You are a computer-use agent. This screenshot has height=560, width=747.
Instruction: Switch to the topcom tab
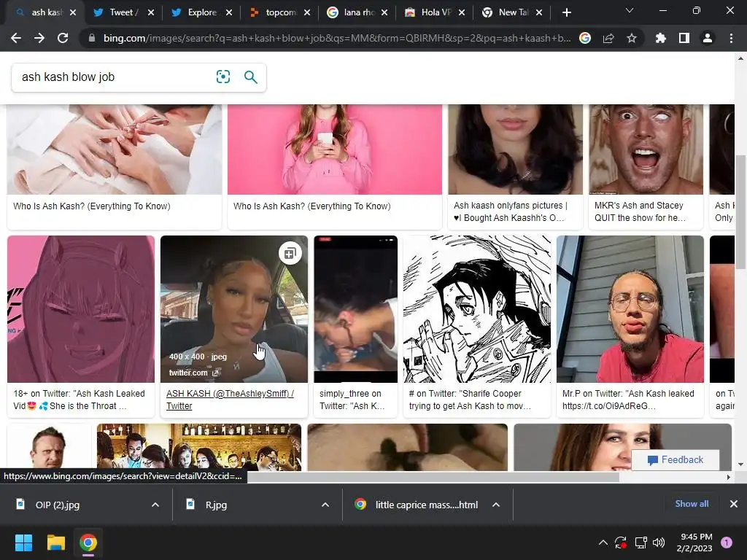tap(280, 12)
